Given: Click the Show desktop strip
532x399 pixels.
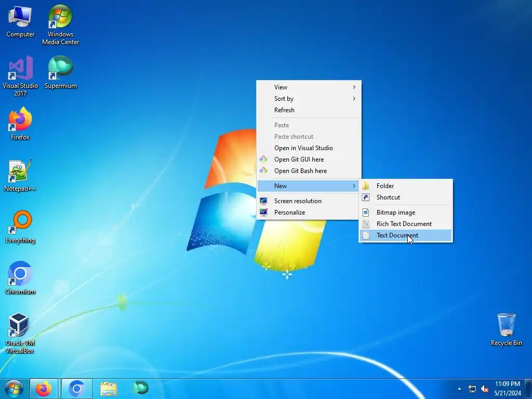Looking at the screenshot, I should tap(529, 389).
